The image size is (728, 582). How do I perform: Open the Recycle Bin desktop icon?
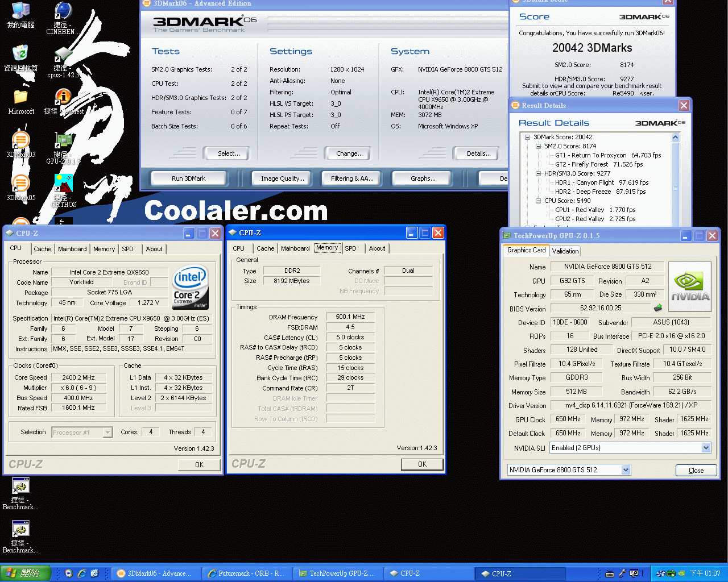21,58
